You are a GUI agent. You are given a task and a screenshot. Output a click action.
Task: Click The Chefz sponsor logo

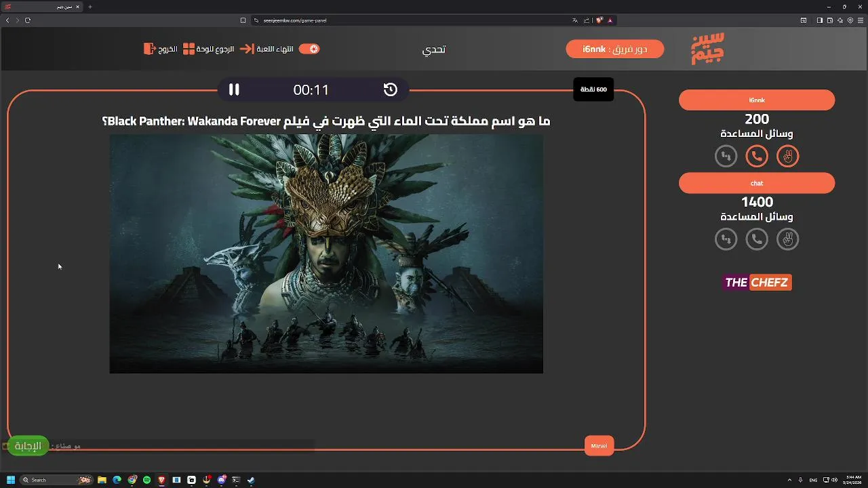tap(757, 283)
